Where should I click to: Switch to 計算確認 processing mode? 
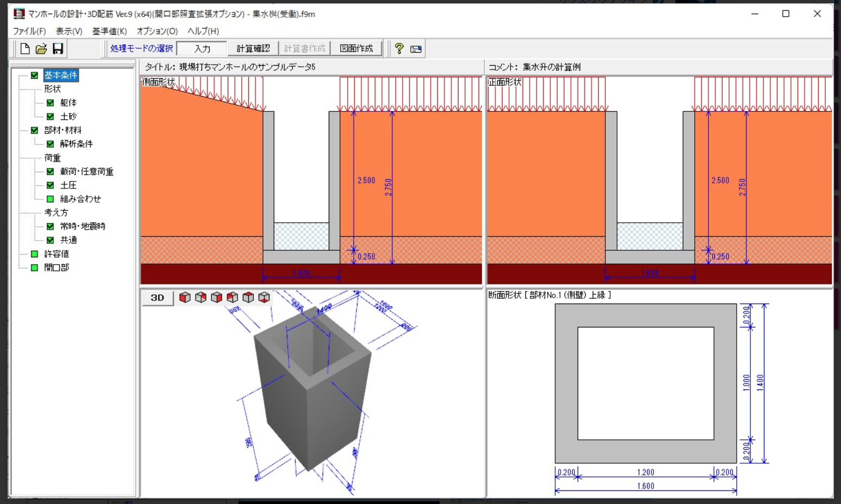(x=253, y=49)
